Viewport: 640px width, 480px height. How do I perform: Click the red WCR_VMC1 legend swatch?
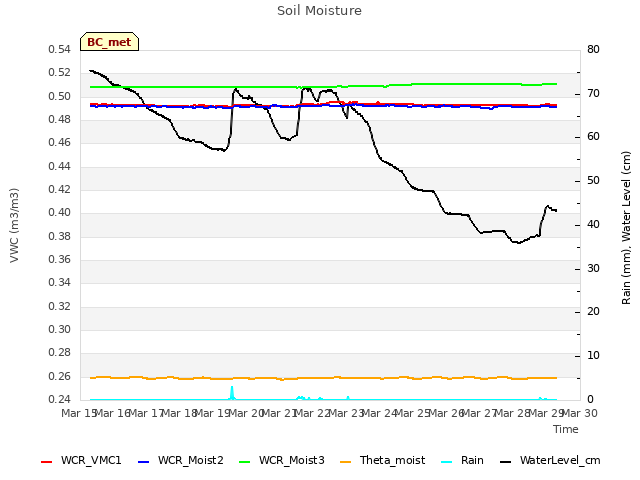[x=47, y=462]
